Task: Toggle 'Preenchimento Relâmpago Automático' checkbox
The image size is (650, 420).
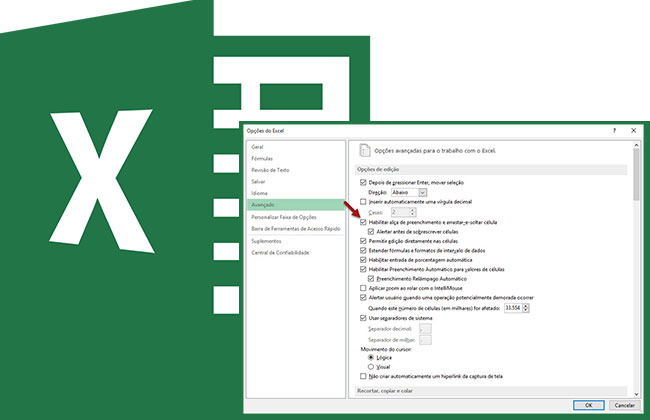Action: click(x=371, y=279)
